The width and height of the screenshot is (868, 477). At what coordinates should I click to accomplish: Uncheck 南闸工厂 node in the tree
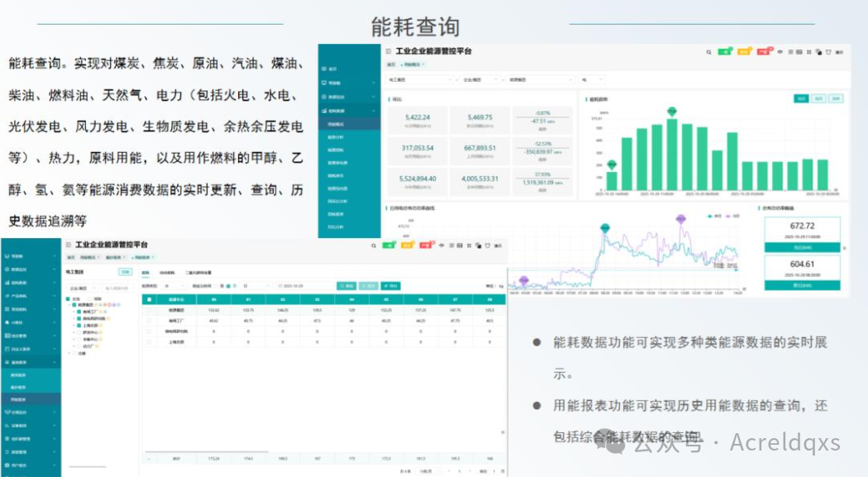coord(79,312)
